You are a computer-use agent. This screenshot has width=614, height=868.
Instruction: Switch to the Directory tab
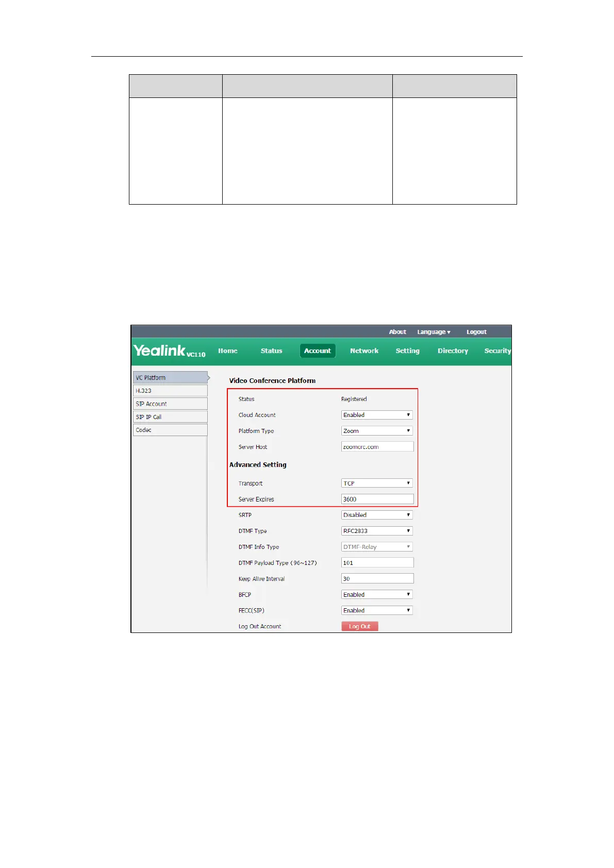tap(453, 351)
